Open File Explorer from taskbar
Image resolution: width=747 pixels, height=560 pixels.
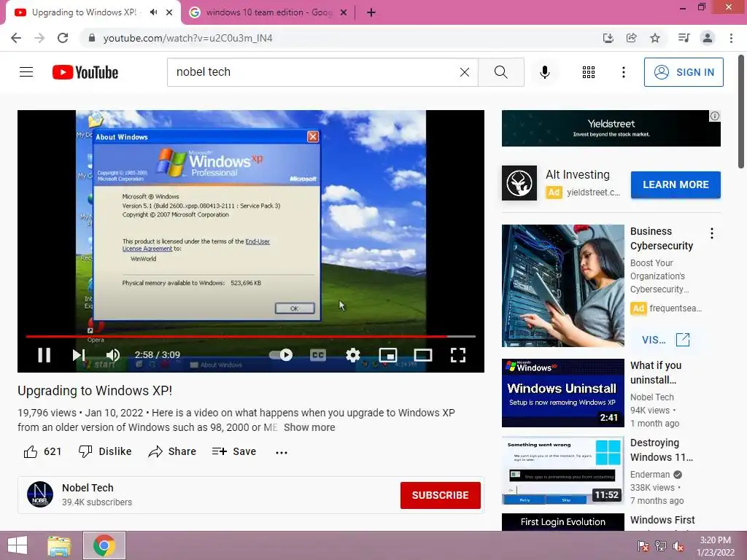click(x=59, y=545)
